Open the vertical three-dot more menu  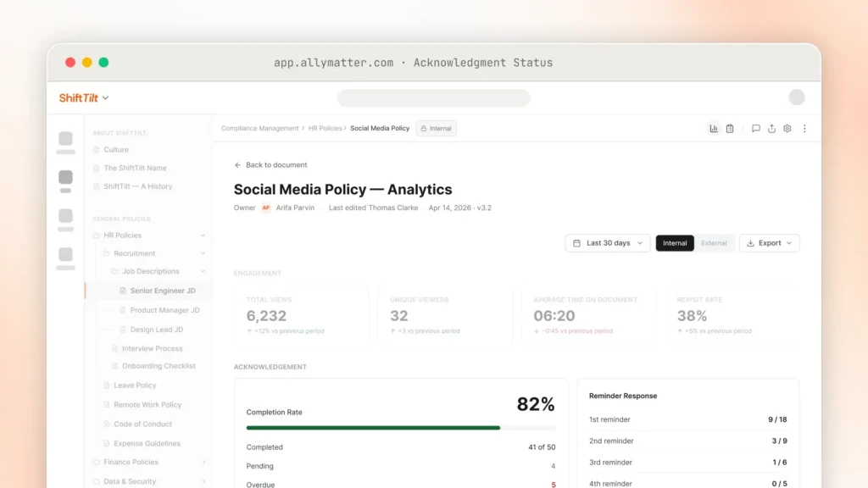tap(804, 129)
